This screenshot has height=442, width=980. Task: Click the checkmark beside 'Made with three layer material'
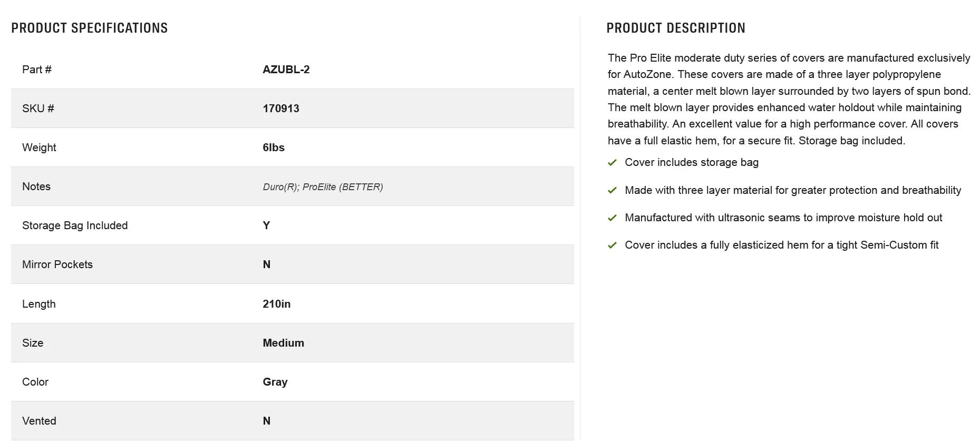[x=612, y=190]
